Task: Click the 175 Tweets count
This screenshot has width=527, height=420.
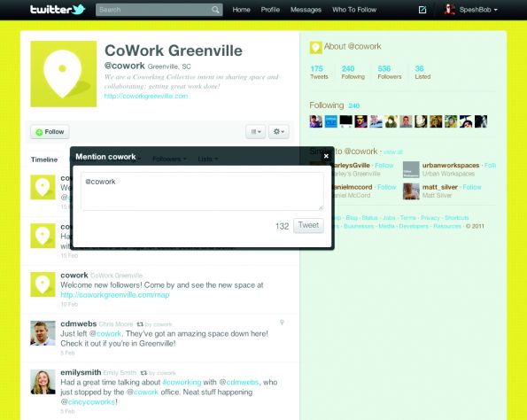Action: pos(319,73)
